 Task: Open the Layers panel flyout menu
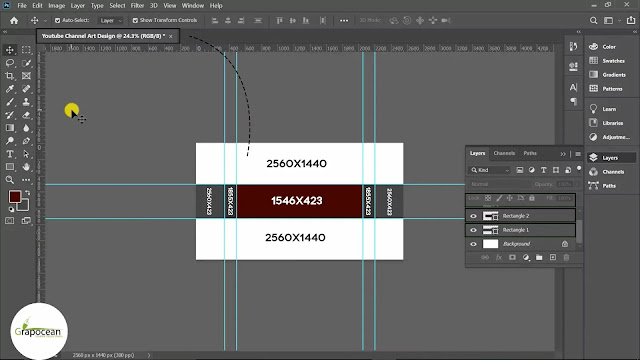pos(578,154)
